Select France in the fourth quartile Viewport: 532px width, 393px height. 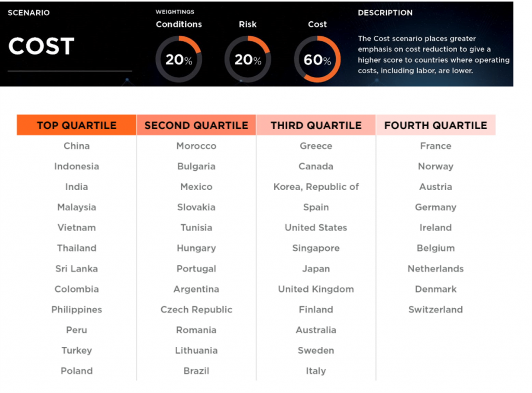point(436,146)
